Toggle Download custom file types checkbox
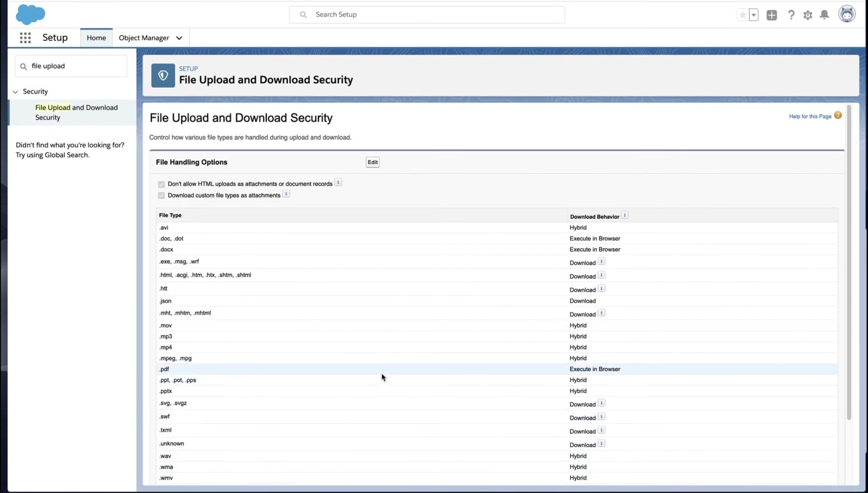 click(x=161, y=195)
